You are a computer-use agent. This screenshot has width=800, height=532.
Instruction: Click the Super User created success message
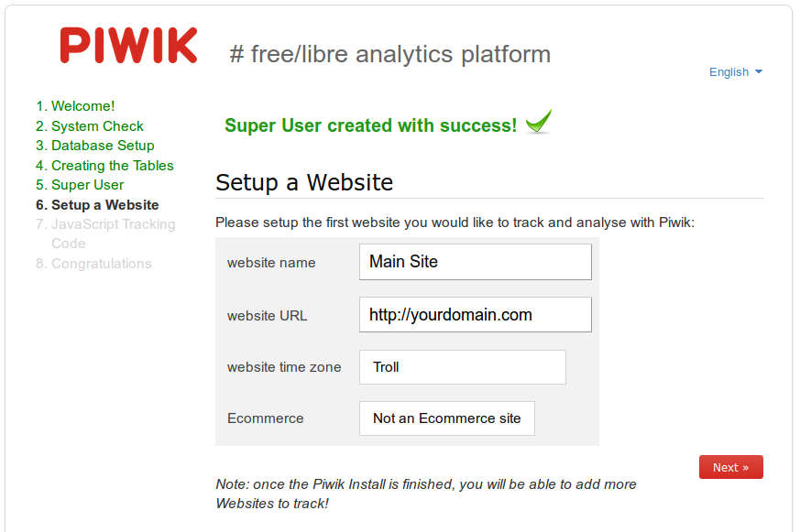click(x=371, y=125)
